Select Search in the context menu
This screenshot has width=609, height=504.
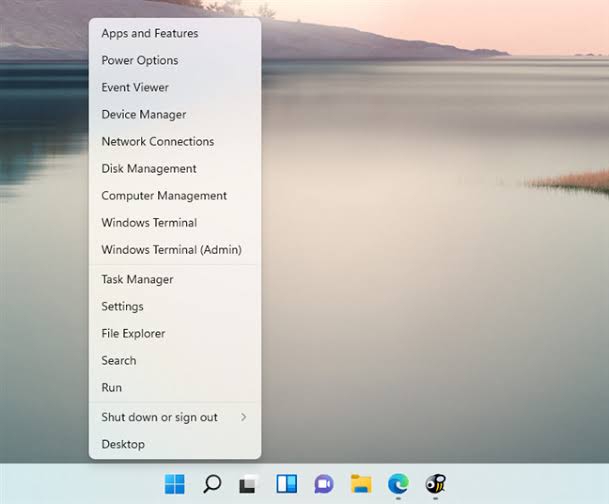pyautogui.click(x=175, y=360)
